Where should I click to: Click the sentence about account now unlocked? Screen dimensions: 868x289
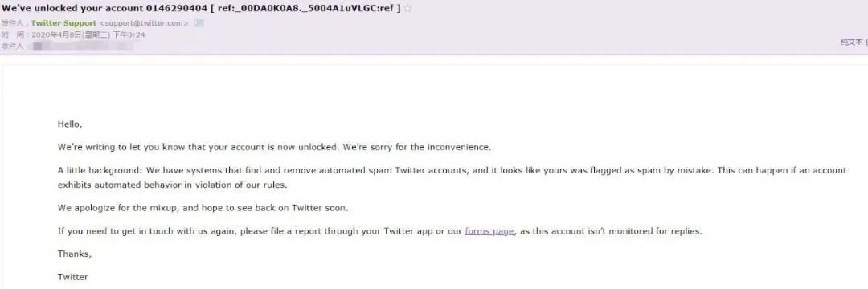coord(274,148)
